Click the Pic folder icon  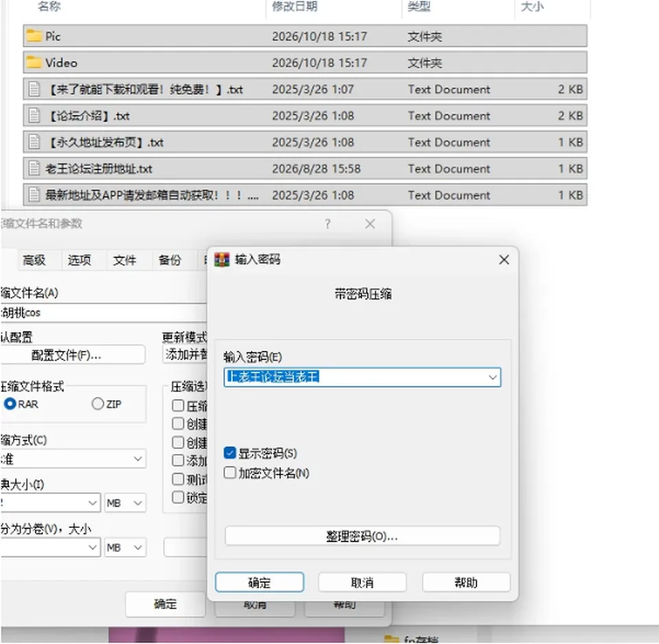(x=34, y=36)
